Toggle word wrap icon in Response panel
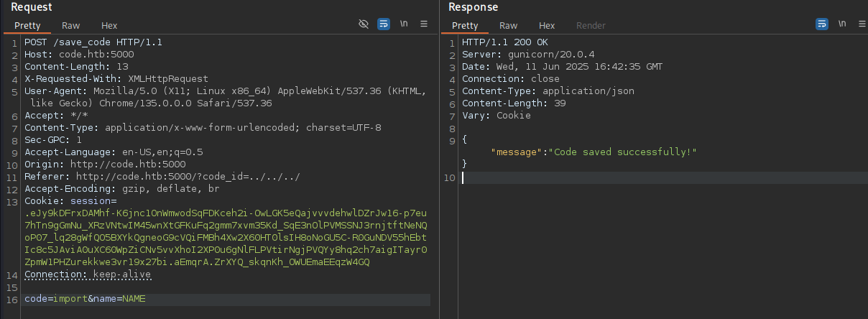 (x=822, y=24)
